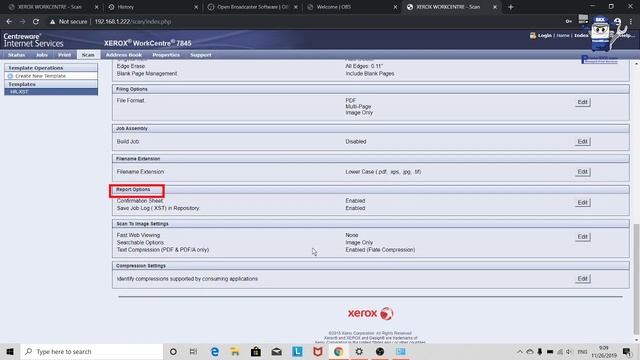Open McAfee shield icon on taskbar

point(318,351)
